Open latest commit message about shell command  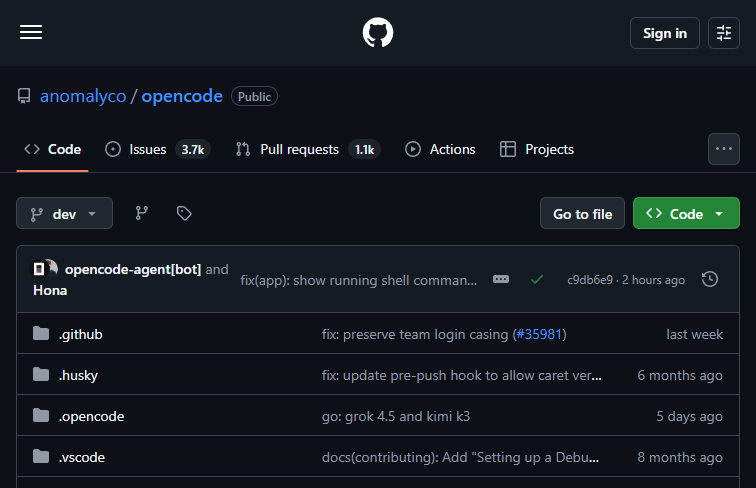point(359,280)
